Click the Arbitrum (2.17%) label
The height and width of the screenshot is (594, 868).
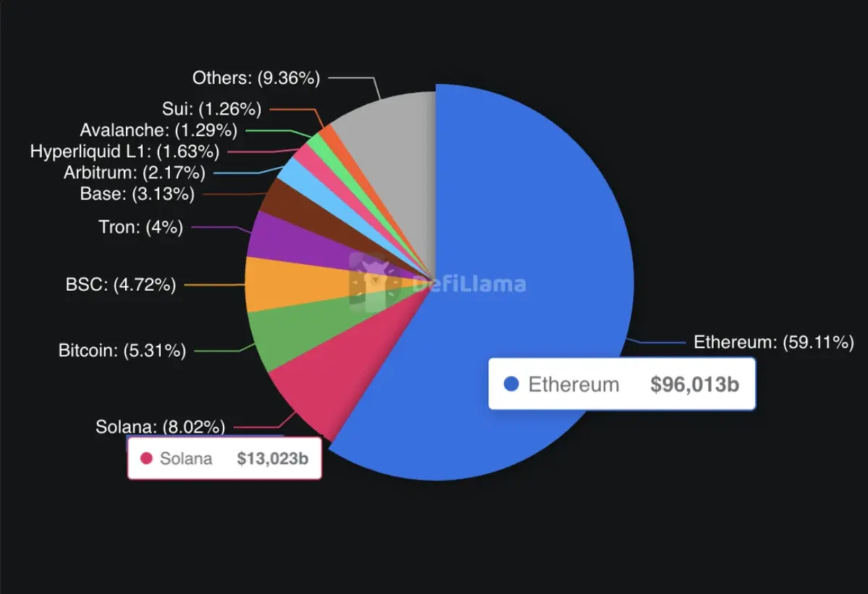tap(135, 173)
